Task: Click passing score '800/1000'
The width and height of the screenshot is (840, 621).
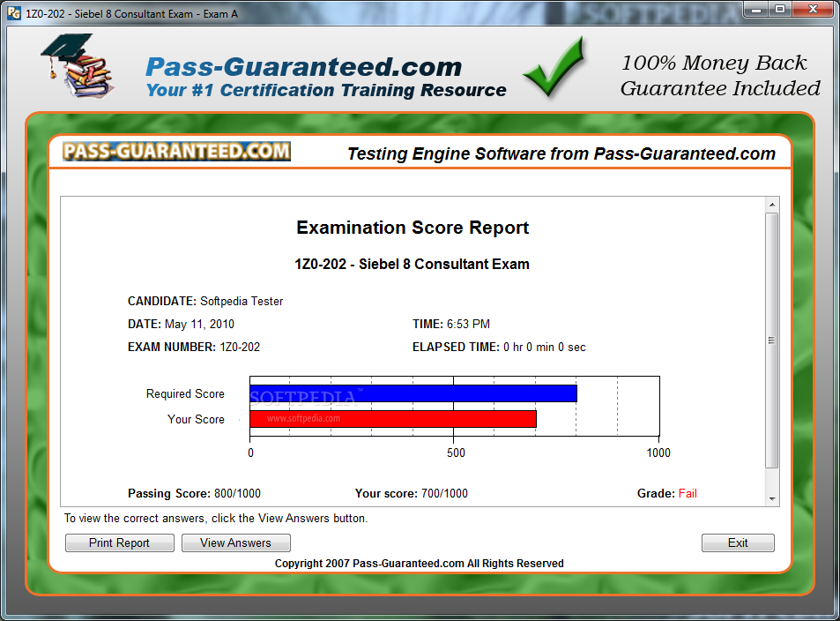Action: click(x=237, y=493)
